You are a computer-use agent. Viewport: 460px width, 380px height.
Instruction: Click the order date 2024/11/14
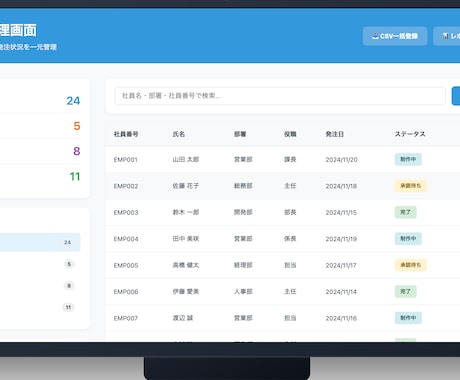coord(341,292)
